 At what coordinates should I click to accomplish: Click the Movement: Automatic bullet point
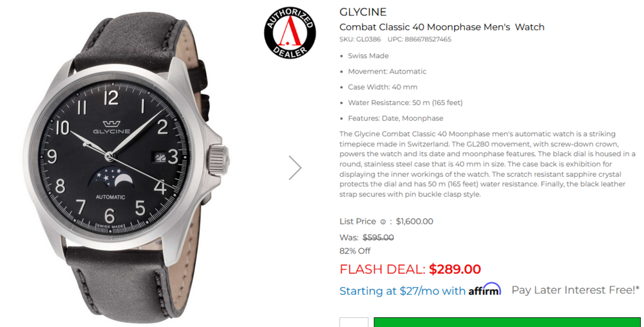387,72
